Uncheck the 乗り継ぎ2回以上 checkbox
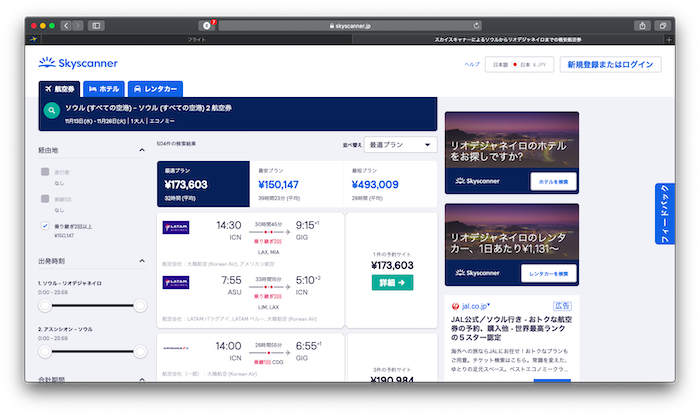700x415 pixels. [x=45, y=226]
